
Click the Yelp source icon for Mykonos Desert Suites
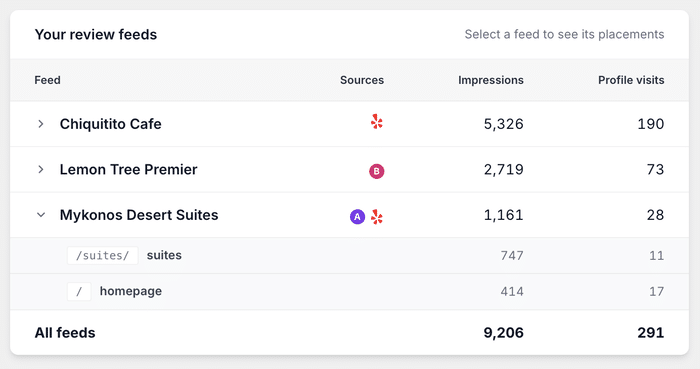(377, 217)
